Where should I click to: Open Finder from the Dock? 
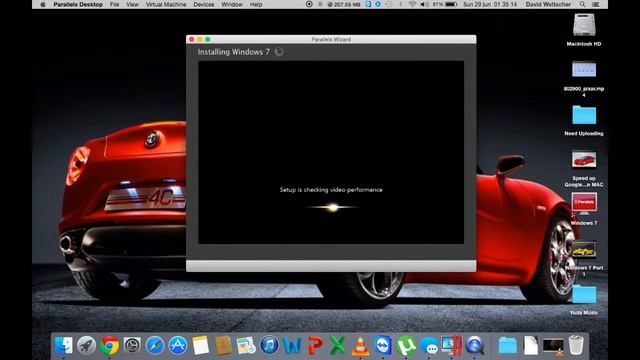[x=64, y=346]
